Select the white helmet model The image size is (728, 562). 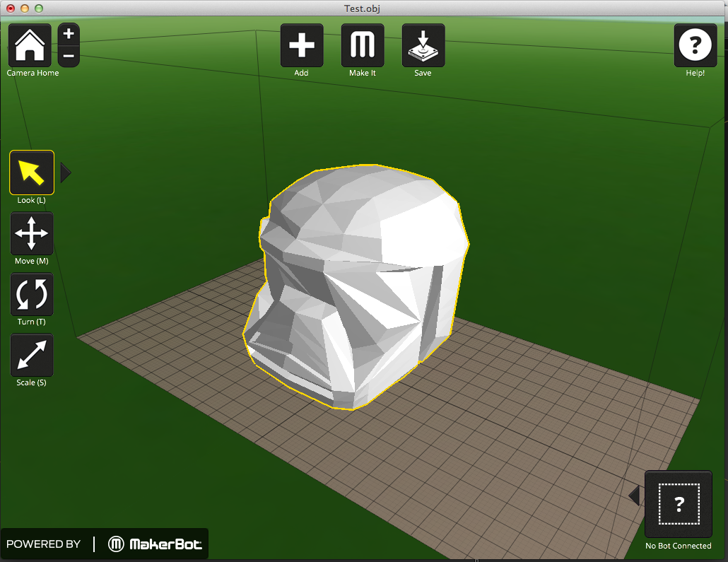click(x=356, y=286)
